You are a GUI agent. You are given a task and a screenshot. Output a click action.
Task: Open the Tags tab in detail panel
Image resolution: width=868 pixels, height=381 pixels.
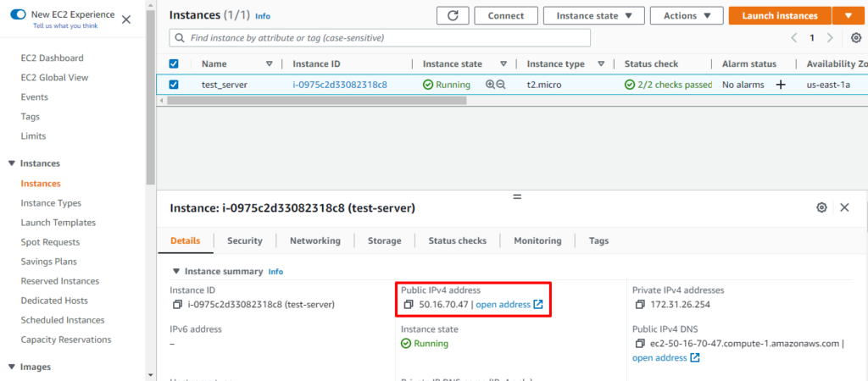[x=598, y=240]
